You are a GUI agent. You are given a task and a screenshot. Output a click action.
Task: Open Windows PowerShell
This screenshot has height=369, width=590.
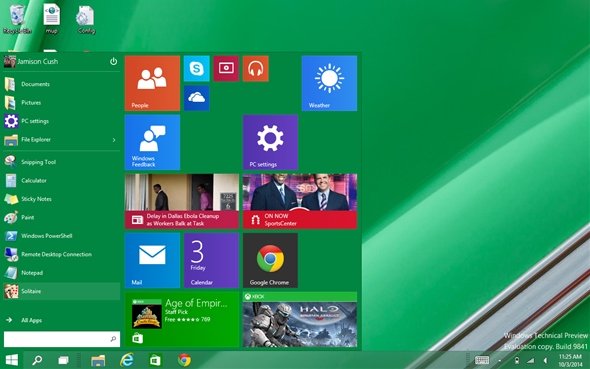(x=62, y=236)
